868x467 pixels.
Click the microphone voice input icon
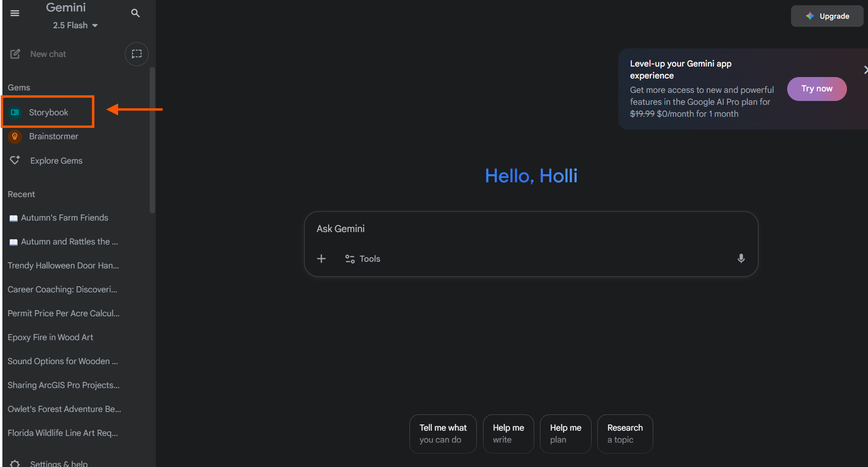coord(741,258)
